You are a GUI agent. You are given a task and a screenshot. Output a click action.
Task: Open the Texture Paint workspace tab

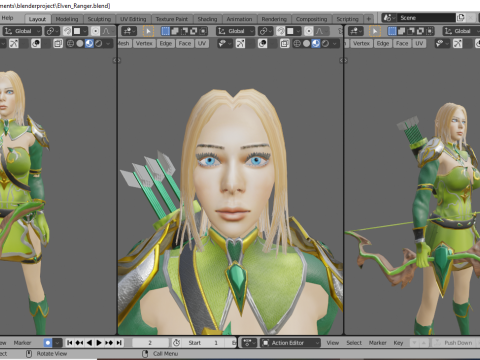[x=172, y=19]
